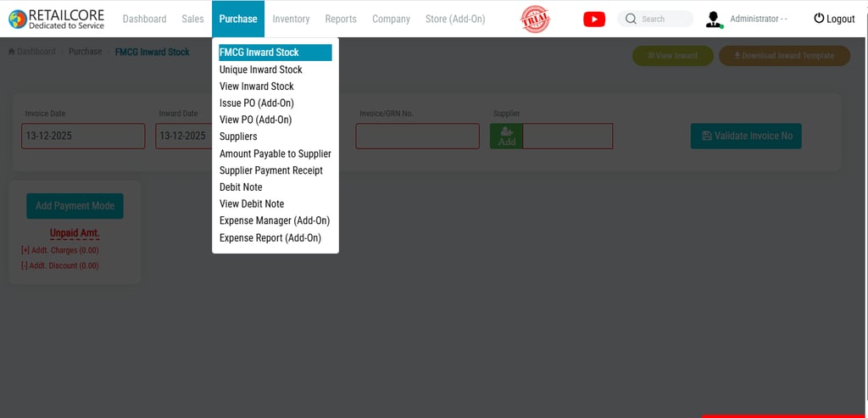Click the Invoice Date field
868x418 pixels.
(x=84, y=137)
